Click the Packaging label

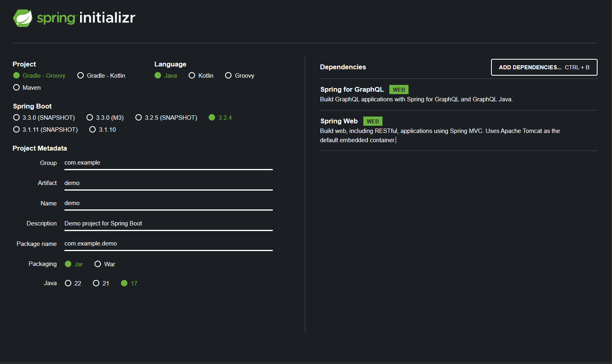click(x=42, y=264)
